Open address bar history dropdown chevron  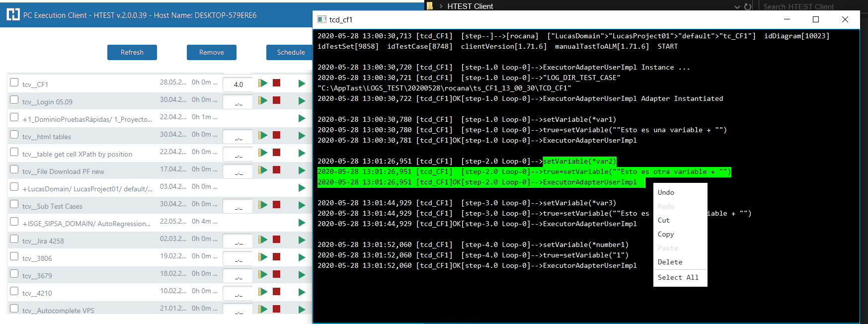737,6
